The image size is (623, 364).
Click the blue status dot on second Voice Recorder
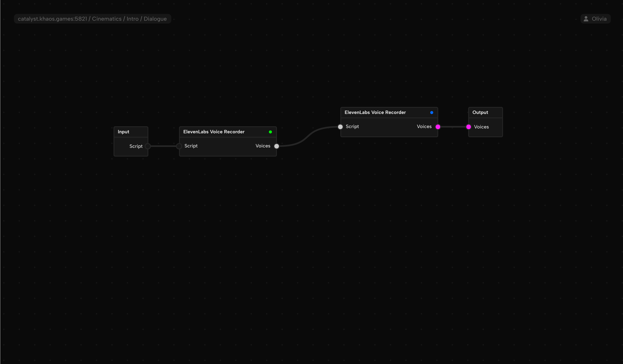tap(431, 112)
